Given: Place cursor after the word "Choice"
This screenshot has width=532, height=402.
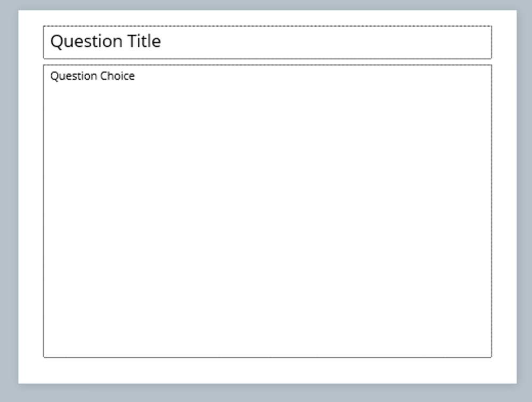Looking at the screenshot, I should (x=135, y=76).
